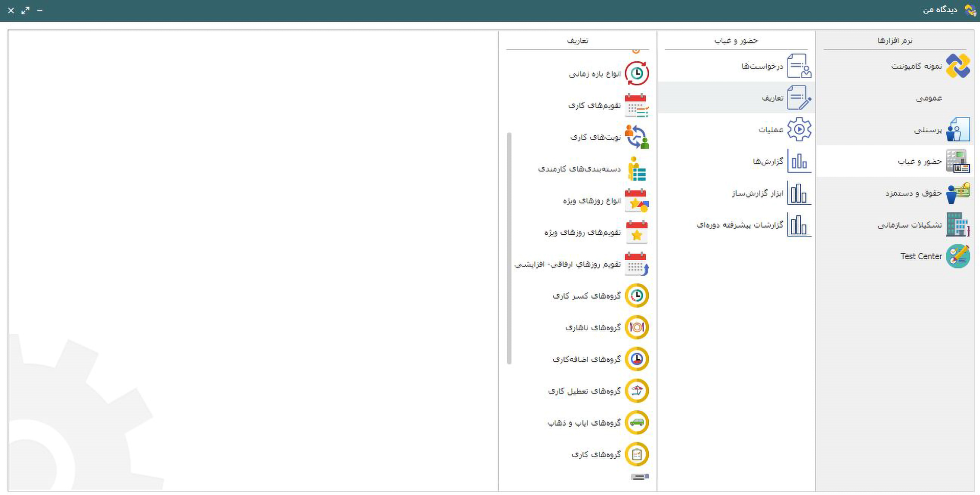Viewport: 980px width, 495px height.
Task: Open the تقویم‌های کاری calendar icon
Action: coord(636,105)
